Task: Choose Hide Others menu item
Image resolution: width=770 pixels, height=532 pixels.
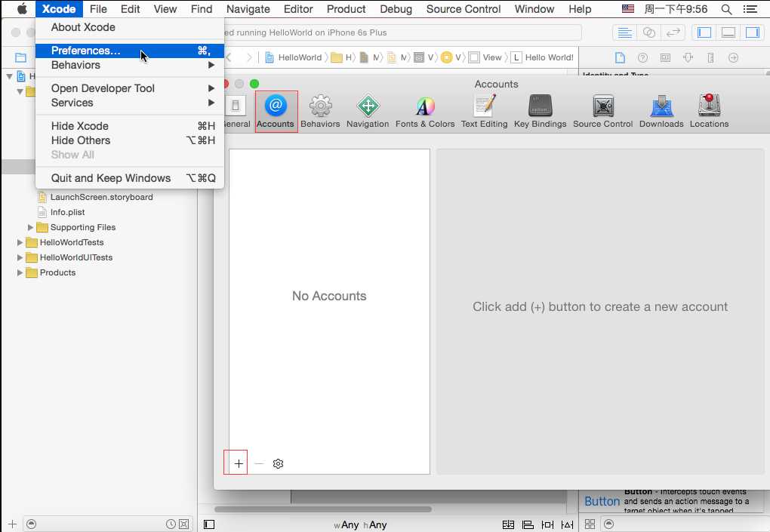Action: pos(130,140)
